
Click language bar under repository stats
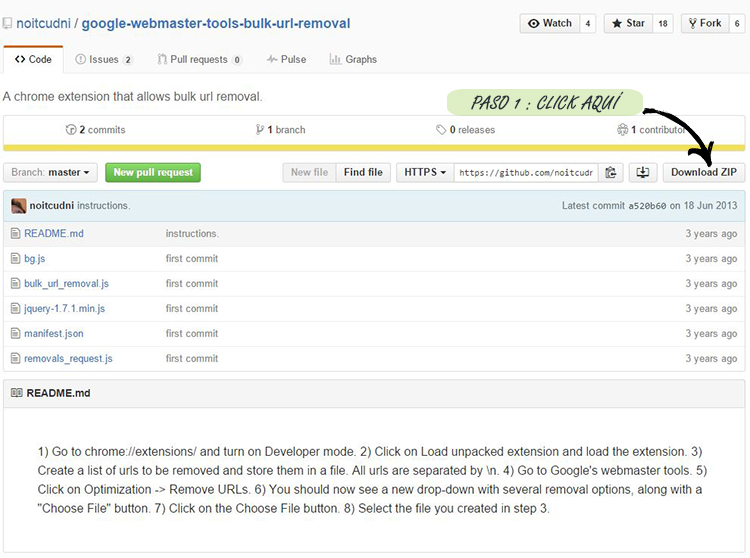point(374,148)
